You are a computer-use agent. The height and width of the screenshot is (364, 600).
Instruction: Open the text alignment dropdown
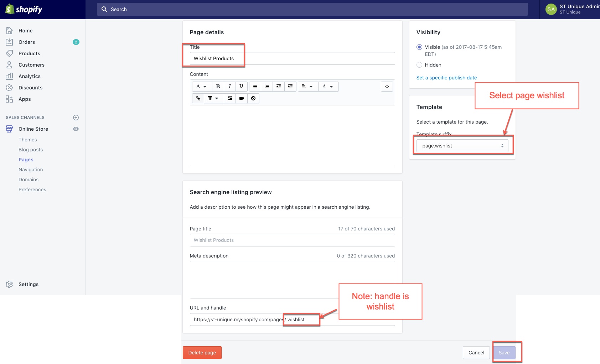click(x=307, y=87)
